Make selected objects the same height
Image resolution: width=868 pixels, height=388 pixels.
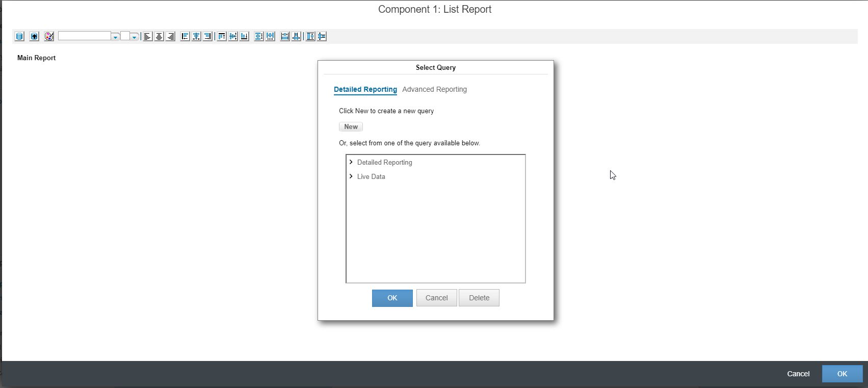pos(296,36)
